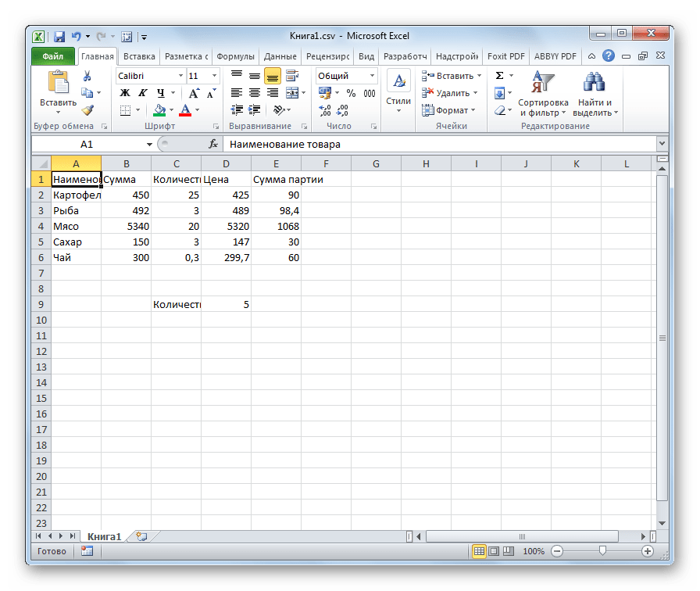Click the Insert Function fx icon

[x=212, y=144]
